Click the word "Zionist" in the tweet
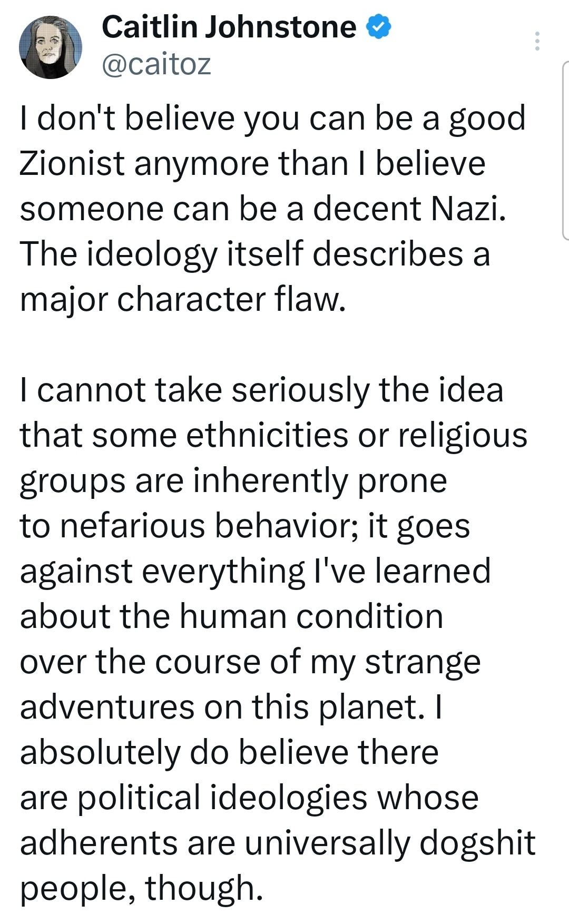 click(72, 163)
